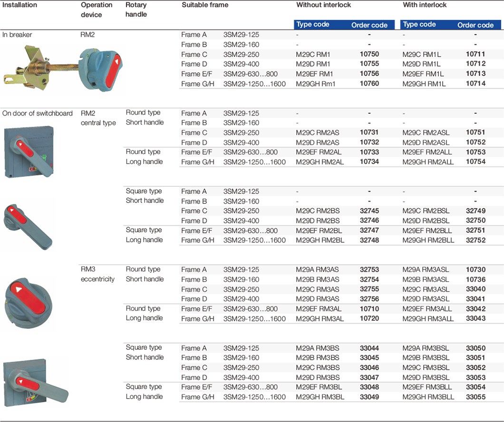Click the Suitable frame column header
Screen dimensions: 504x422
205,5
